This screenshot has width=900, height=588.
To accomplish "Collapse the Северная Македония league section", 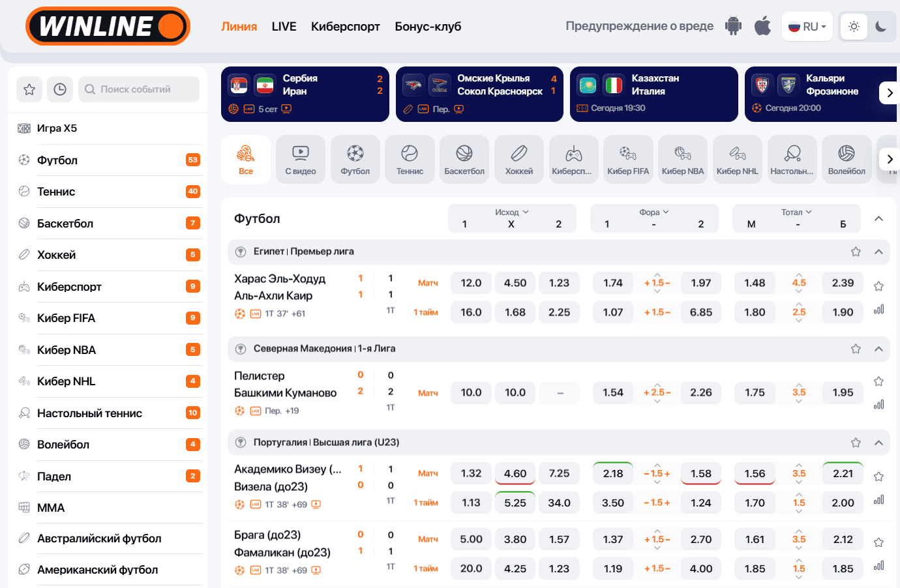I will (878, 349).
